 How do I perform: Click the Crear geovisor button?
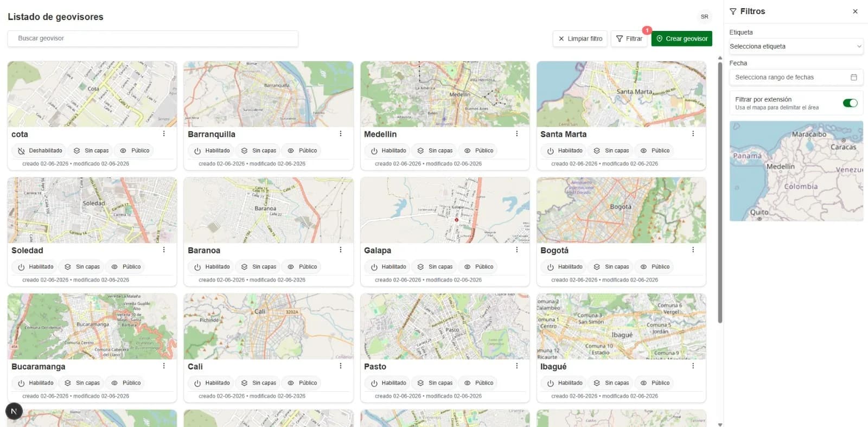click(x=681, y=39)
